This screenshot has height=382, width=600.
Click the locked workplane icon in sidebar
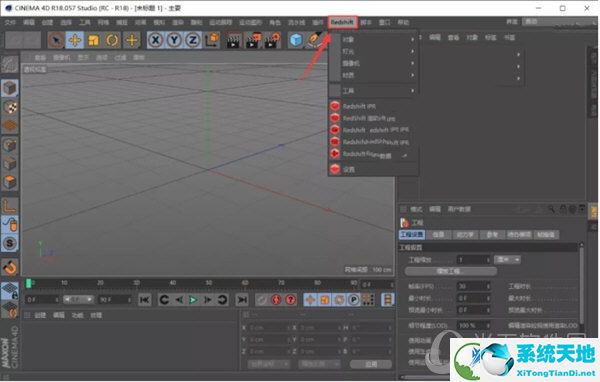click(10, 291)
